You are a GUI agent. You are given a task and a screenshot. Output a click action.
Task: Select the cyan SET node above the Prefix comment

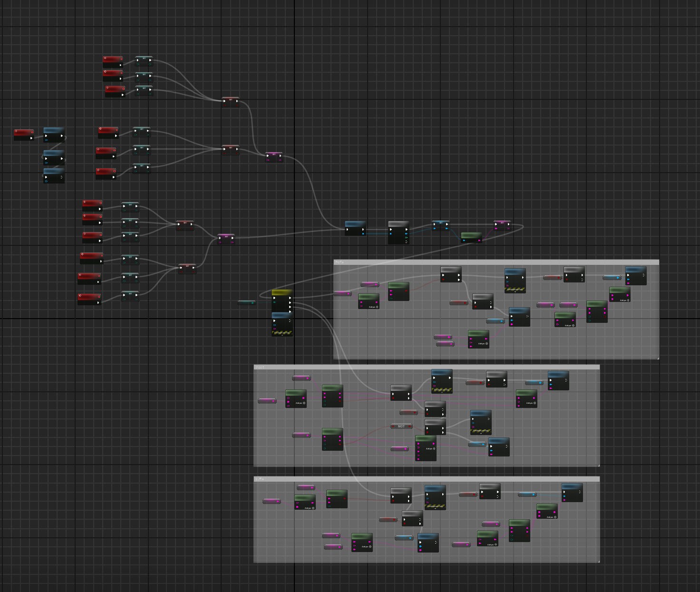(440, 226)
